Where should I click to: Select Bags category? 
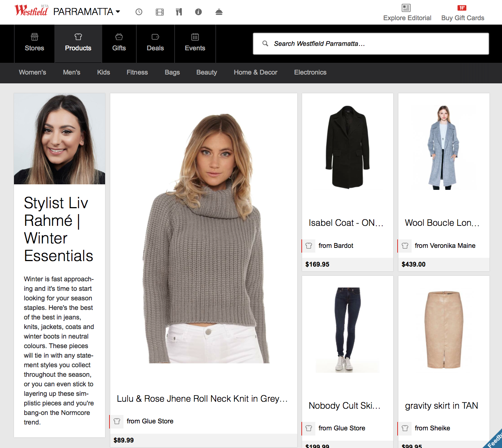tap(172, 72)
